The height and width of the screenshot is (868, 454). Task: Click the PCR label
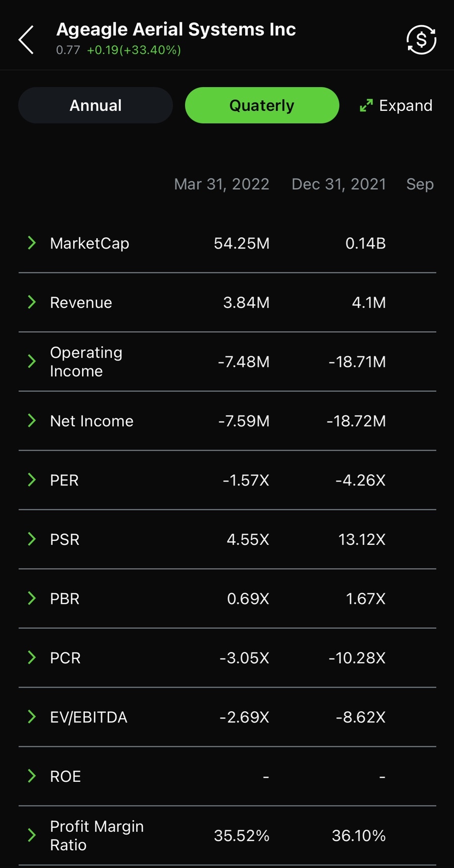click(65, 658)
